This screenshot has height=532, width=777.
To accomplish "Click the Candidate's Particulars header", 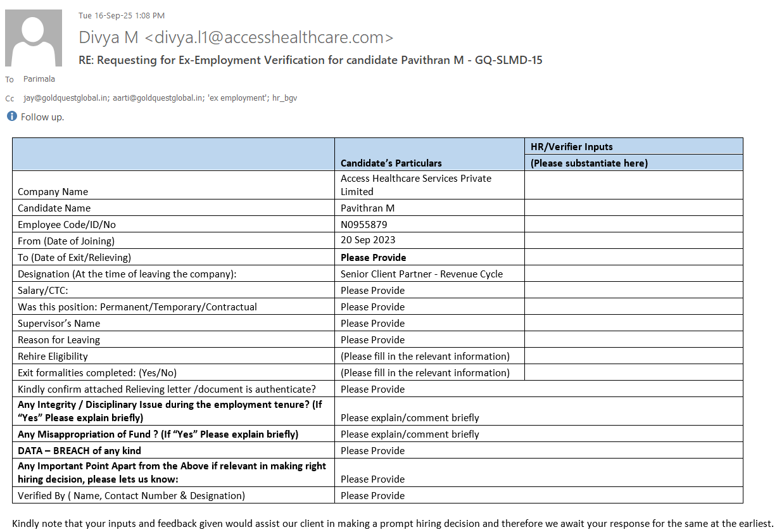I will (391, 163).
